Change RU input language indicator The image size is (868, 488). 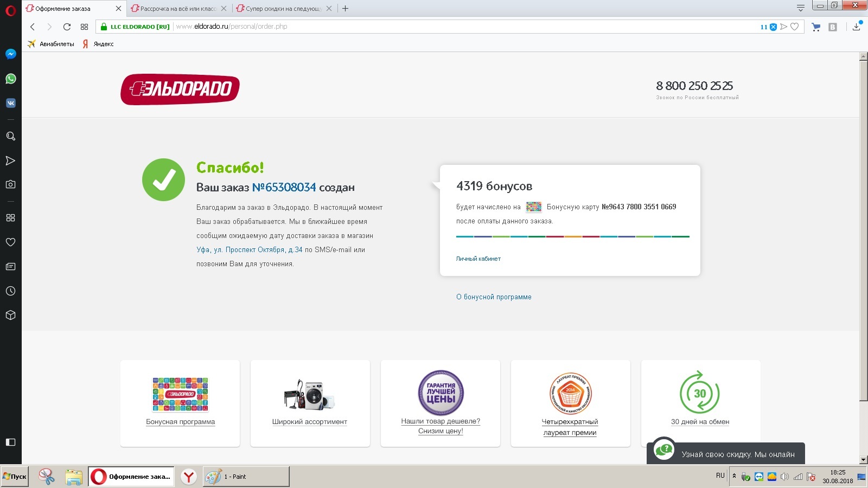tap(720, 476)
